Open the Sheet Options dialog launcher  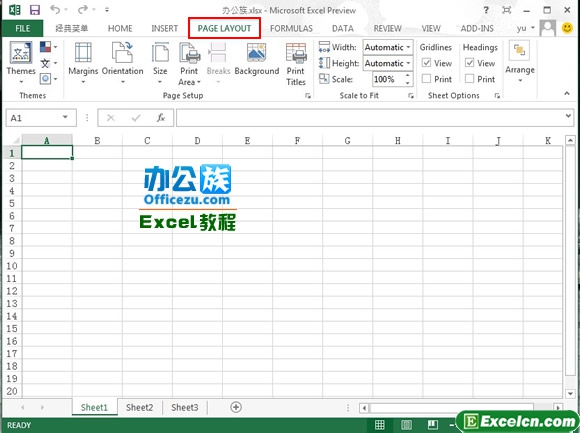point(497,96)
